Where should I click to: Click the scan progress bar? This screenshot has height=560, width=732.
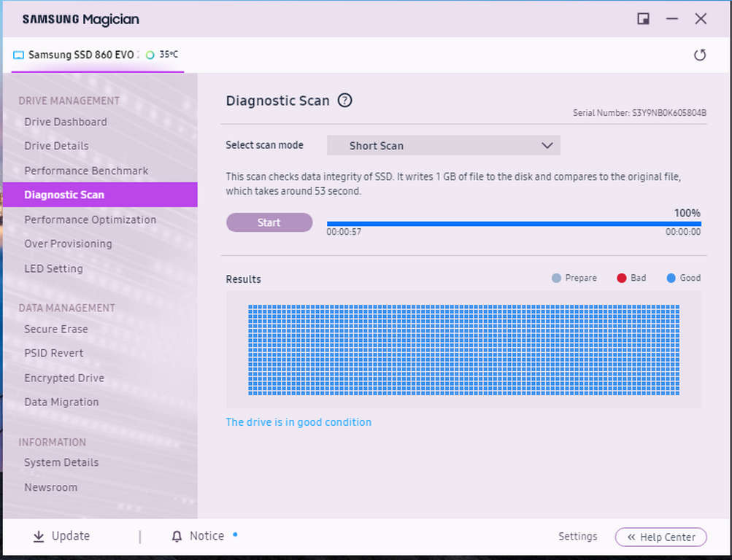tap(513, 223)
